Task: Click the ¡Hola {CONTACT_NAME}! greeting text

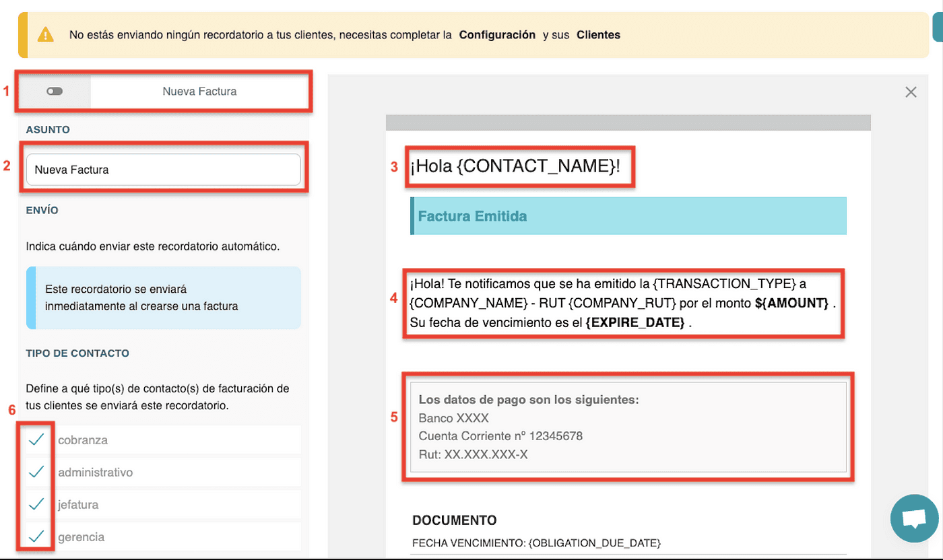Action: click(x=515, y=166)
